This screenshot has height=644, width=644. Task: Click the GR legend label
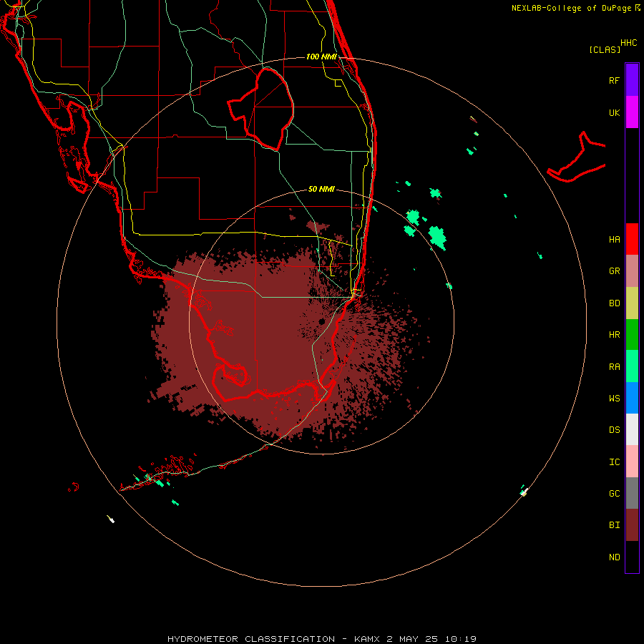pyautogui.click(x=614, y=271)
